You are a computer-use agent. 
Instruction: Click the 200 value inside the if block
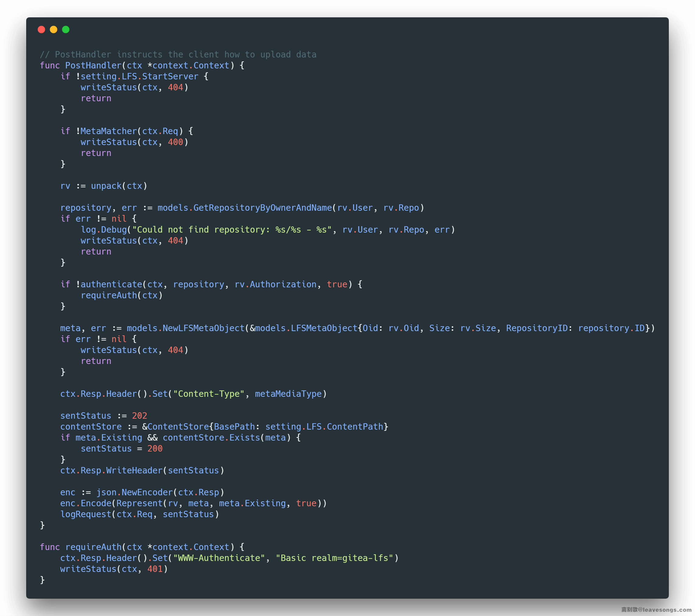[x=155, y=448]
